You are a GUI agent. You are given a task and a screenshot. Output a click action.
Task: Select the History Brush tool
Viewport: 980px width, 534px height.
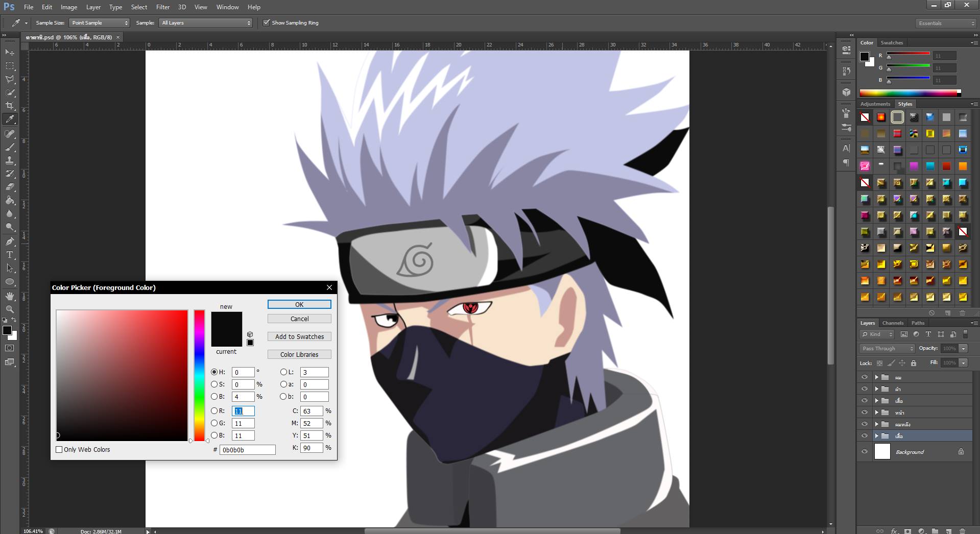(10, 174)
